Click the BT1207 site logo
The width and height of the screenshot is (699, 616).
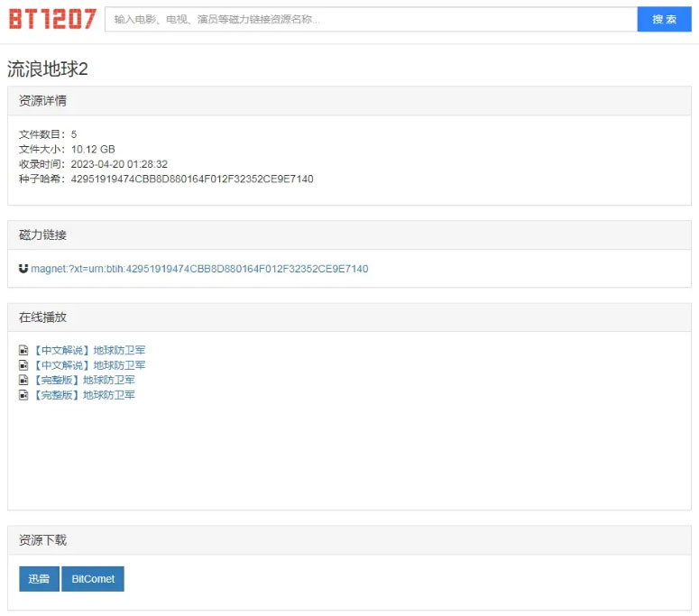click(52, 19)
